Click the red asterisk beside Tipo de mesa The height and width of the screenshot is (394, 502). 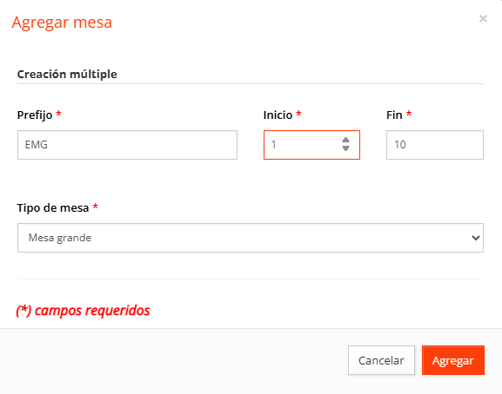pyautogui.click(x=95, y=206)
